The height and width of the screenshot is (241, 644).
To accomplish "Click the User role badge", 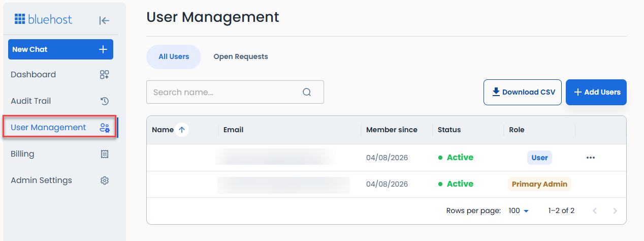I will (x=539, y=158).
